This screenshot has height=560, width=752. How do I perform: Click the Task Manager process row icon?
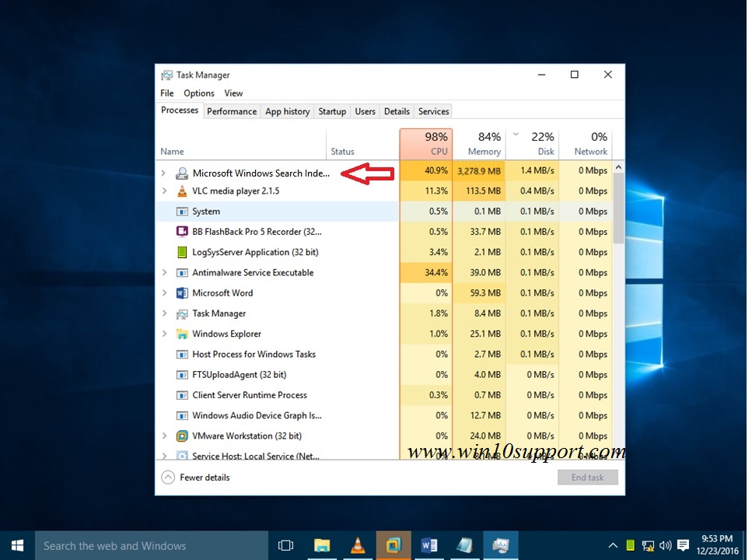[182, 313]
